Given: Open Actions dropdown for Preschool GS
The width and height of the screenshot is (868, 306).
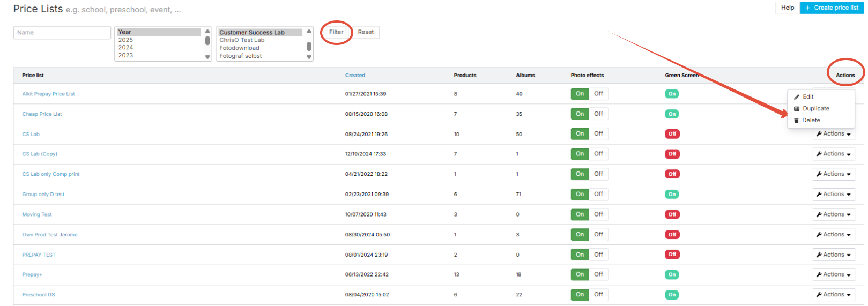Looking at the screenshot, I should pos(834,295).
